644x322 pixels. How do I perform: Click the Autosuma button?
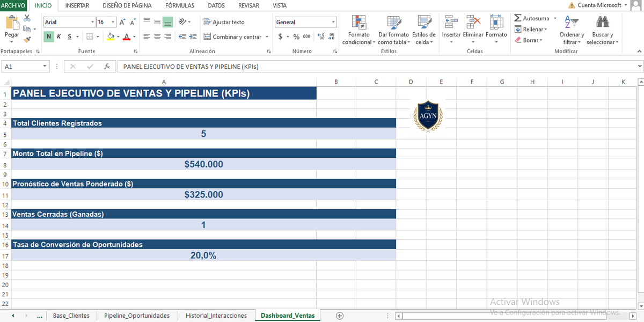[532, 18]
